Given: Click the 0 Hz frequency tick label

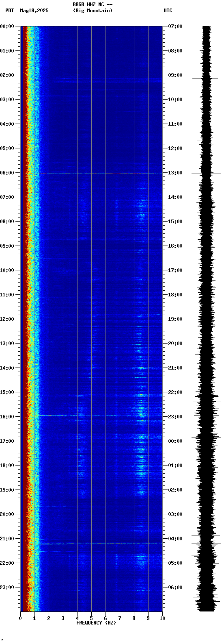Looking at the screenshot, I should click(20, 618).
